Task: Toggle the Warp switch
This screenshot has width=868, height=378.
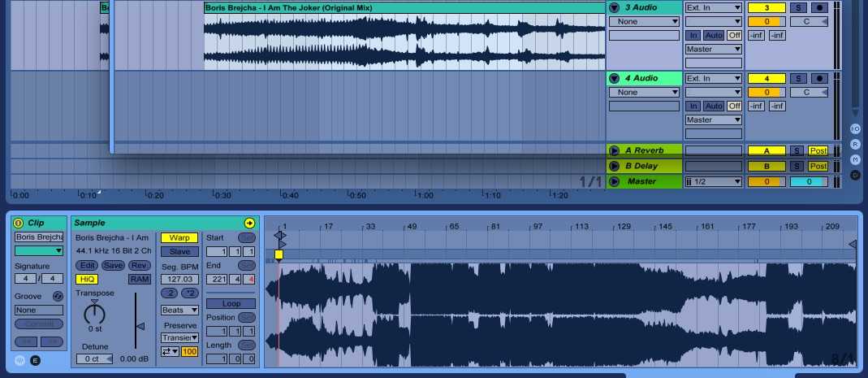Action: pos(179,237)
